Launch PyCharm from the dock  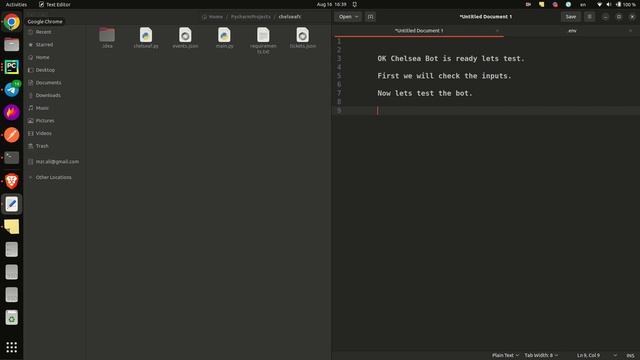11,67
